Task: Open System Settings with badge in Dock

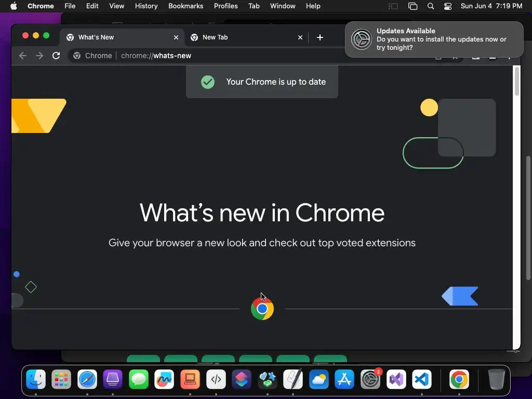Action: coord(370,379)
